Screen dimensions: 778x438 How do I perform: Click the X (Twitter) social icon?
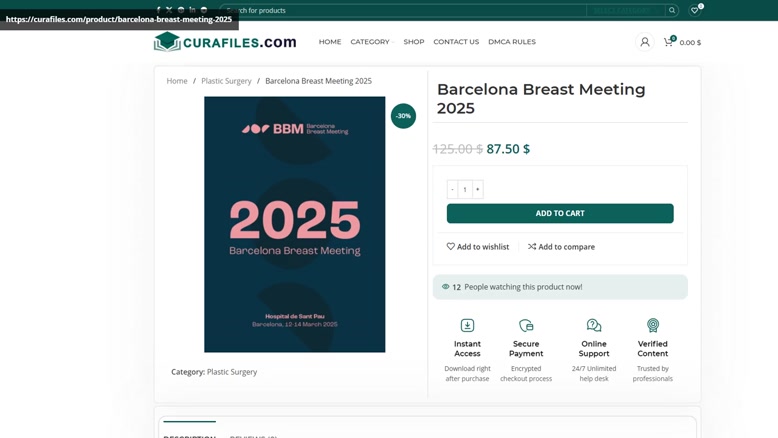[169, 10]
